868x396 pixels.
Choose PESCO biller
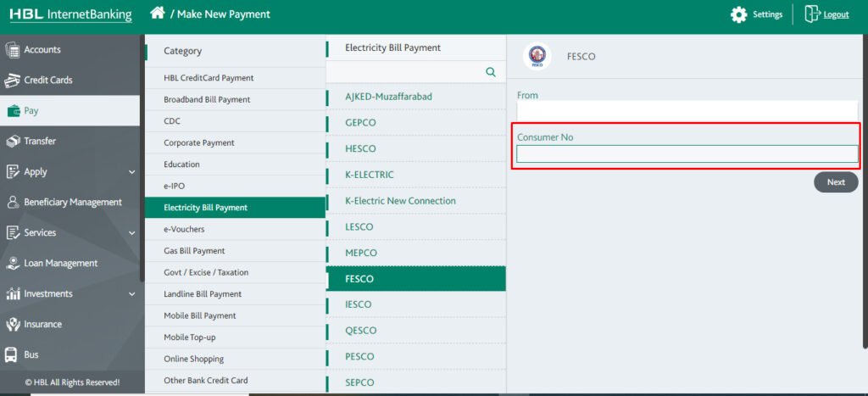(415, 357)
